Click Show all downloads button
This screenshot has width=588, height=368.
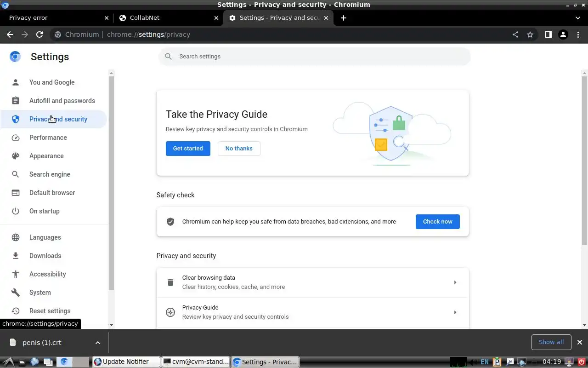[551, 342]
